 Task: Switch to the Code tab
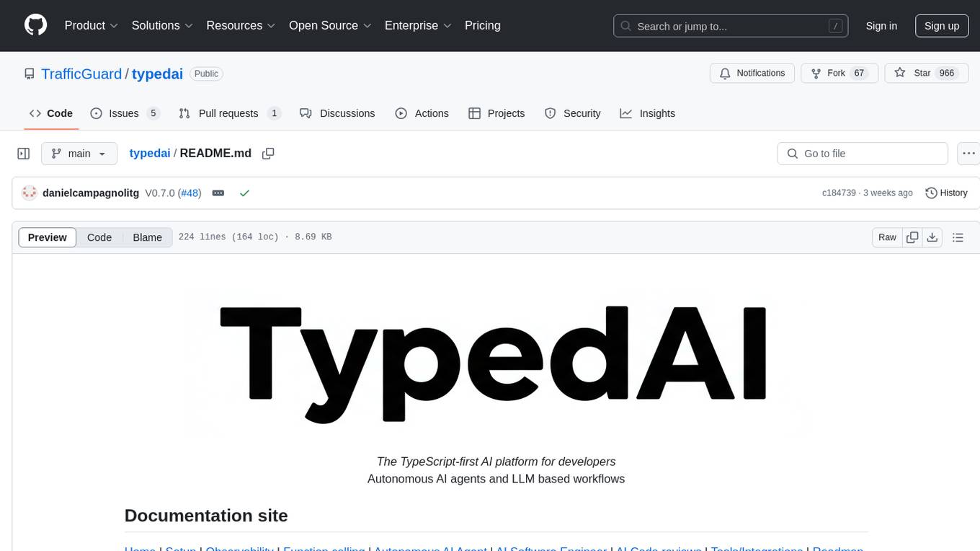point(51,113)
